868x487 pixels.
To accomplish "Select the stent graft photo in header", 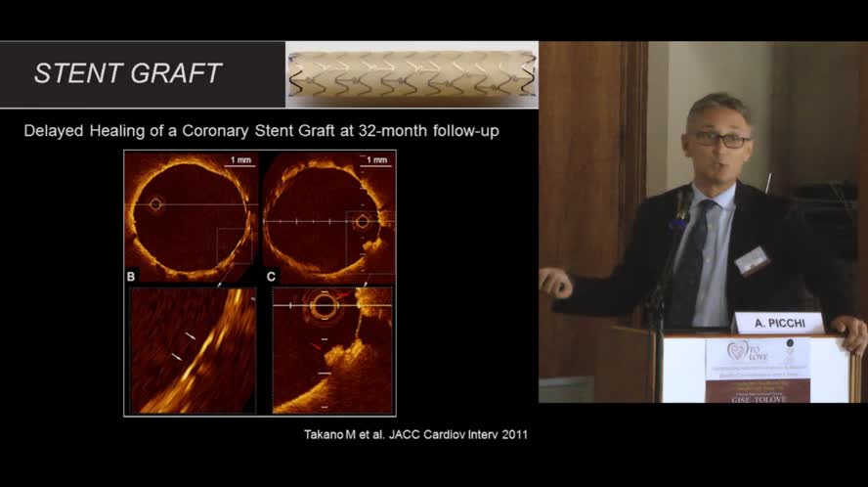I will (411, 75).
